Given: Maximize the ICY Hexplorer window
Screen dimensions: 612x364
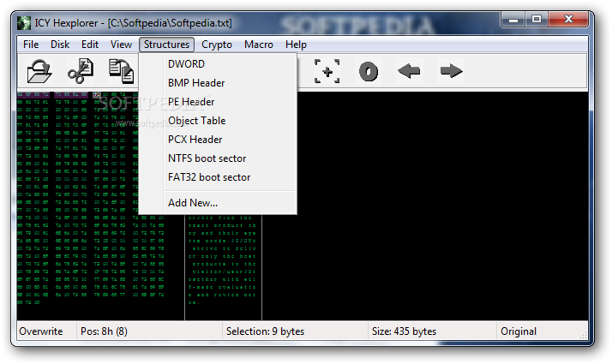Looking at the screenshot, I should pos(537,20).
